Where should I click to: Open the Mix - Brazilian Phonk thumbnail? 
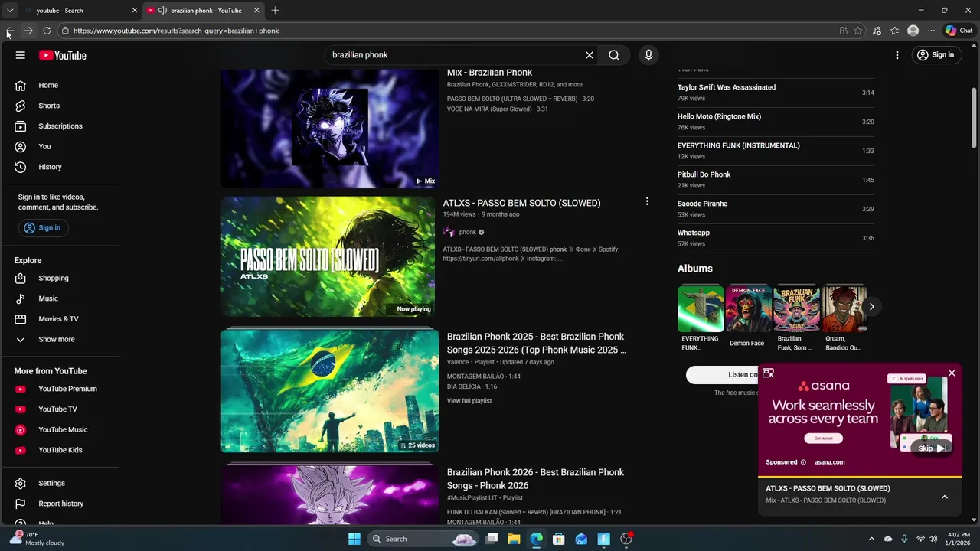pyautogui.click(x=330, y=129)
